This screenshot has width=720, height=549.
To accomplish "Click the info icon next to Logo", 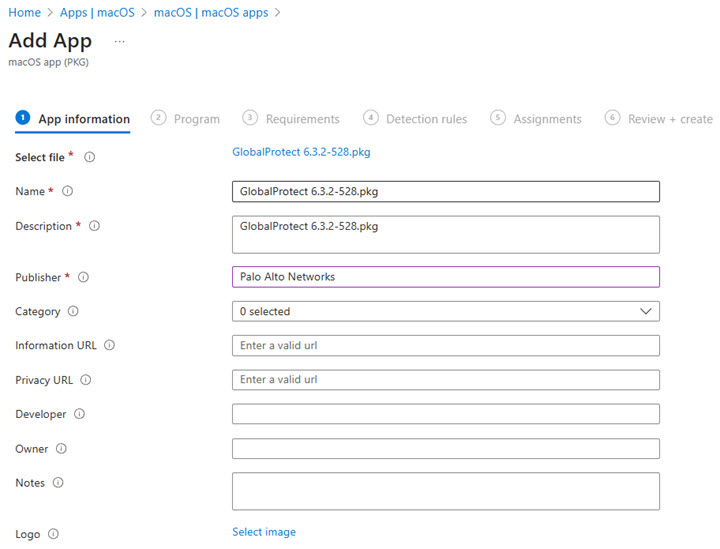I will pyautogui.click(x=53, y=534).
